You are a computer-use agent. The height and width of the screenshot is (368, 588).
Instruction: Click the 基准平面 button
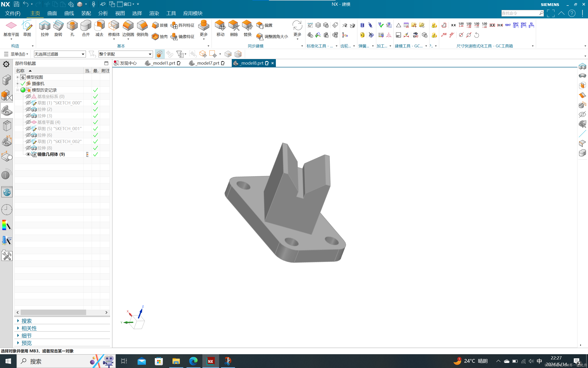(11, 30)
